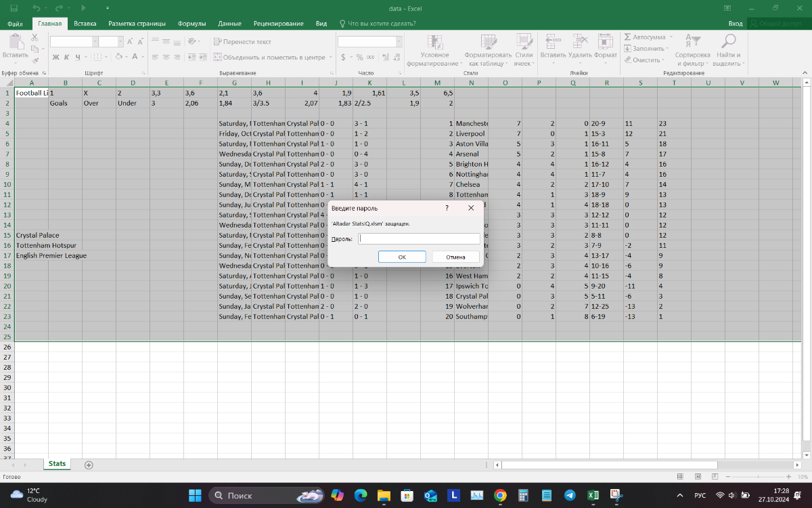Screen dimensions: 812x508
Task: Toggle underline Ч formatting
Action: pos(78,57)
